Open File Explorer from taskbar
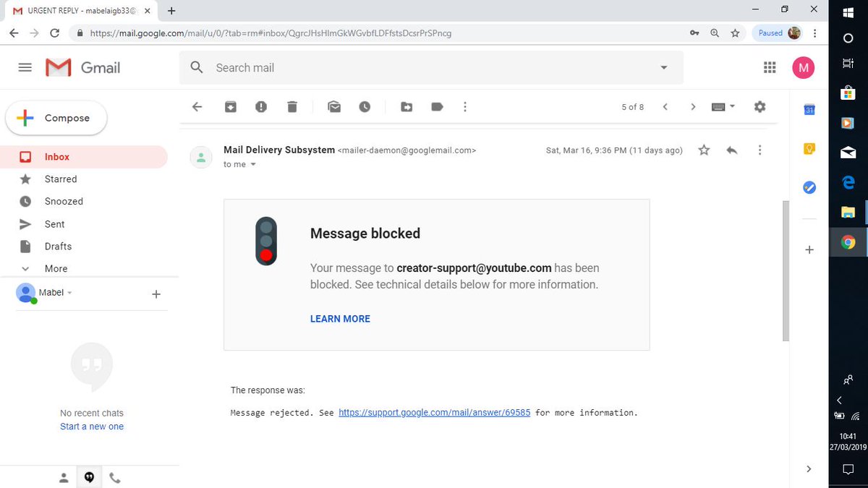 coord(848,213)
